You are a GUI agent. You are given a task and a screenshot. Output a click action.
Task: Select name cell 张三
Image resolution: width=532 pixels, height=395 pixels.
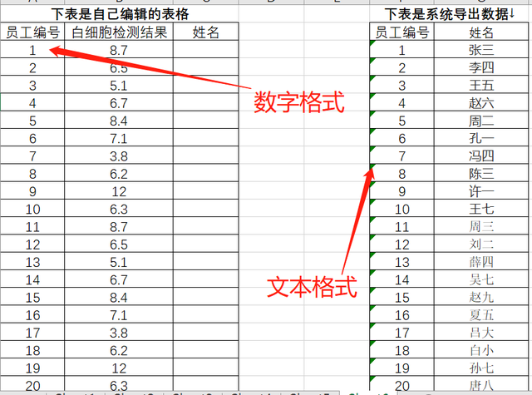tap(481, 50)
